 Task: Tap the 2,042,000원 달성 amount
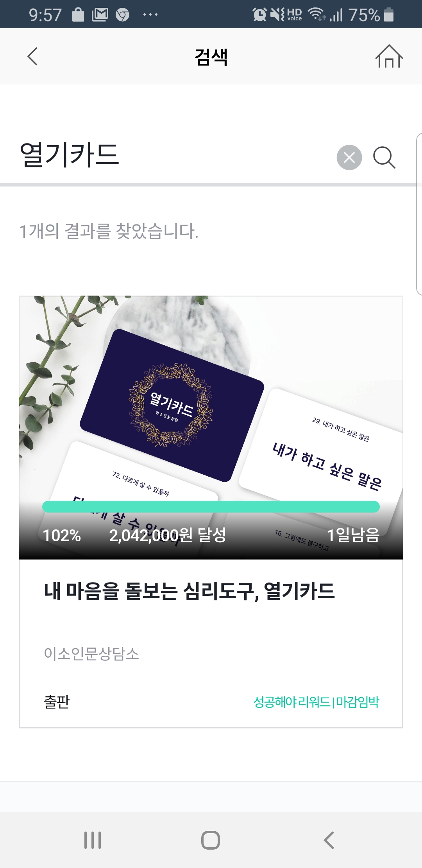tap(168, 535)
